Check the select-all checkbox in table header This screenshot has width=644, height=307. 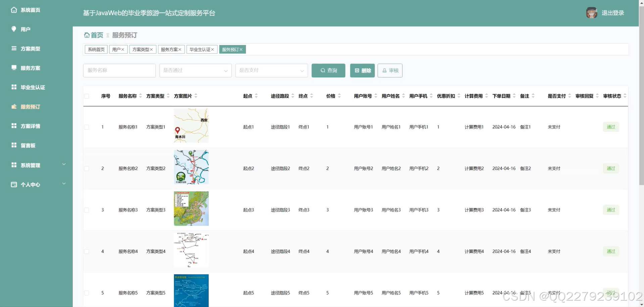tap(87, 96)
